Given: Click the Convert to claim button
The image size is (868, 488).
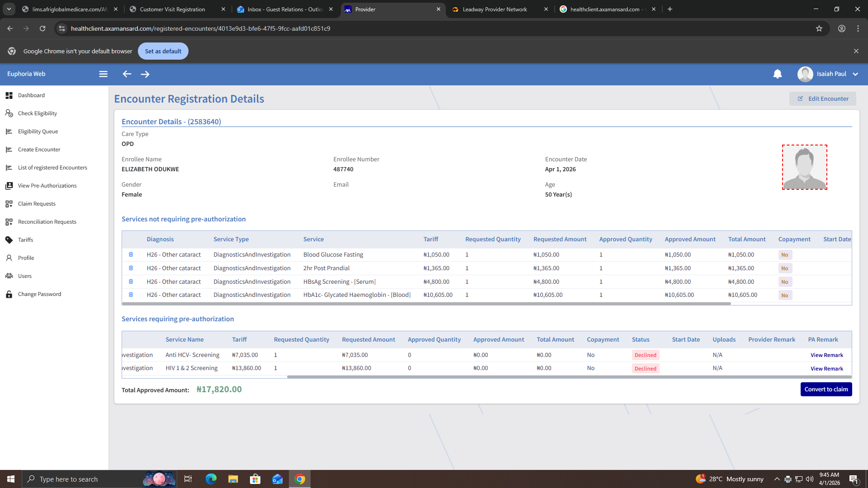Looking at the screenshot, I should 826,389.
